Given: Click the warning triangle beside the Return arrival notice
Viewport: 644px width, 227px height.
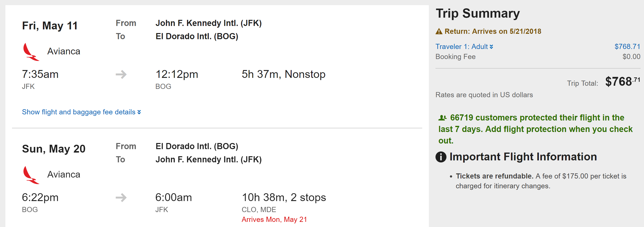Looking at the screenshot, I should [x=439, y=31].
